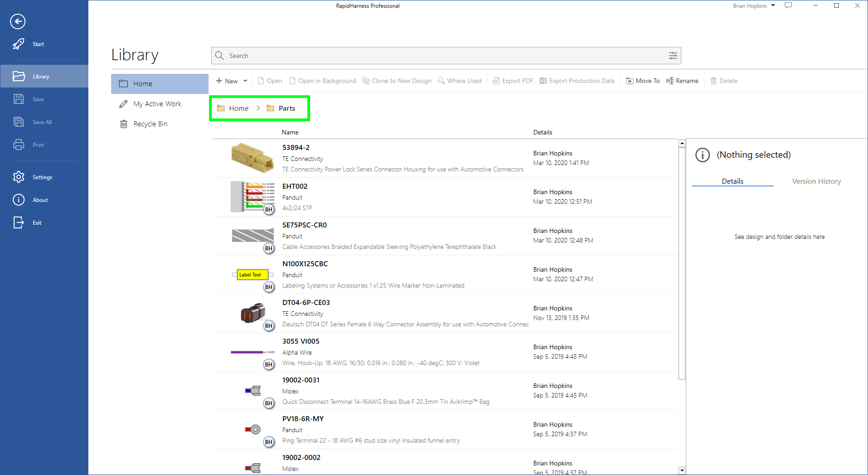Click the New button
This screenshot has width=868, height=475.
227,81
